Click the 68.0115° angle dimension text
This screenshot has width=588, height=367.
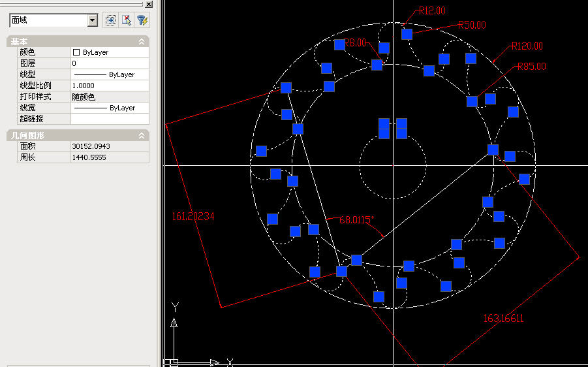click(x=356, y=220)
